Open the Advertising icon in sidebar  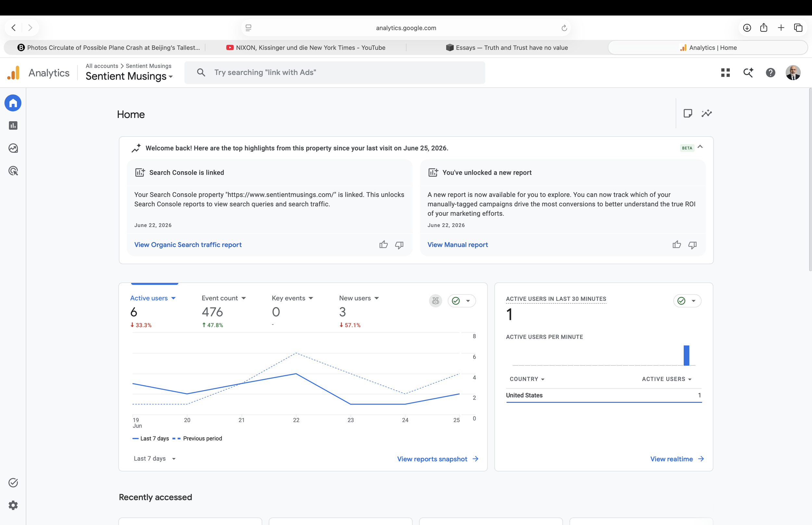click(x=13, y=171)
